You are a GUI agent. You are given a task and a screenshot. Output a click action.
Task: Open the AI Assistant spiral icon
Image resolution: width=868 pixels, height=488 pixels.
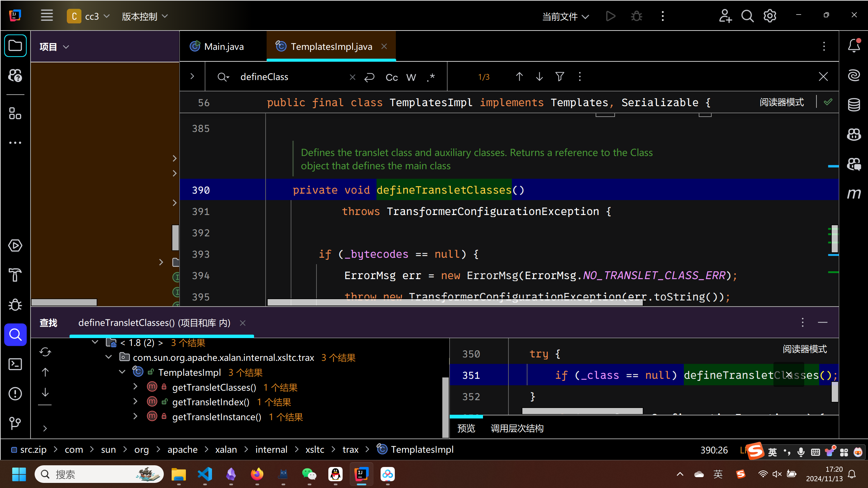click(x=854, y=75)
